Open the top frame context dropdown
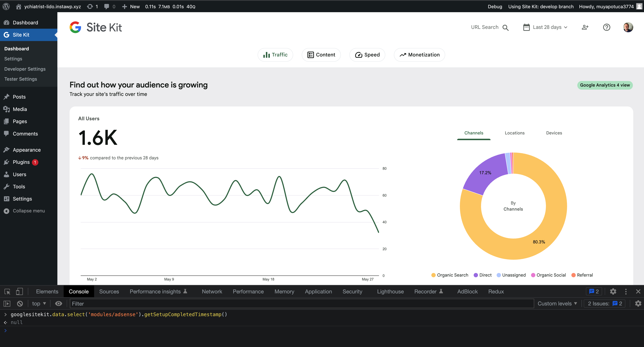This screenshot has width=644, height=347. coord(39,303)
